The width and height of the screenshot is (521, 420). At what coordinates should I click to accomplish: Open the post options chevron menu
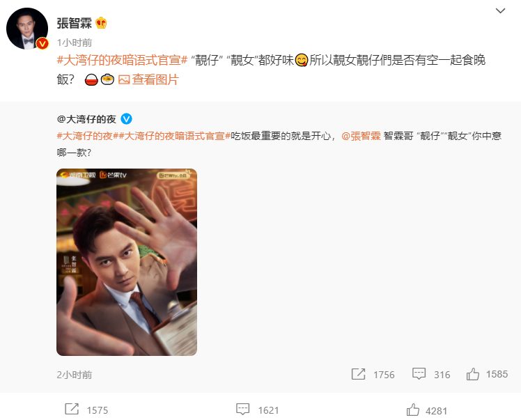tap(500, 10)
